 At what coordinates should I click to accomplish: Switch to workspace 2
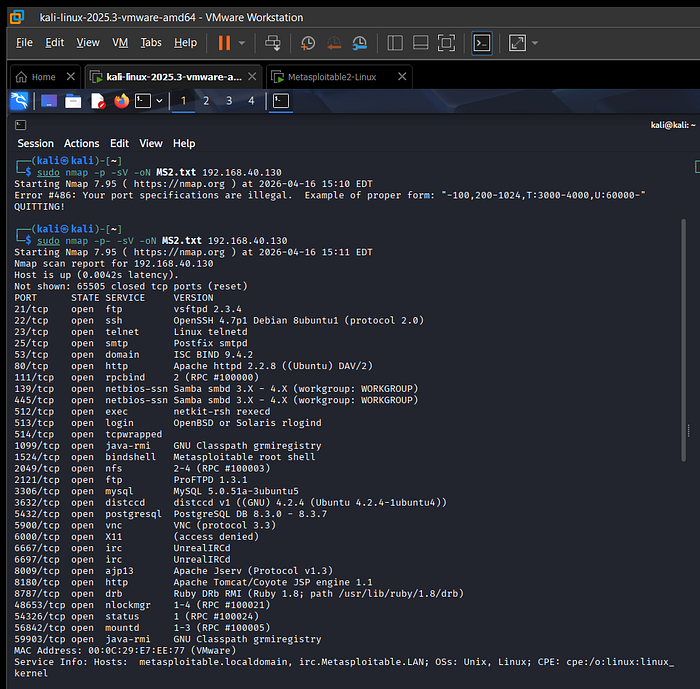click(206, 101)
